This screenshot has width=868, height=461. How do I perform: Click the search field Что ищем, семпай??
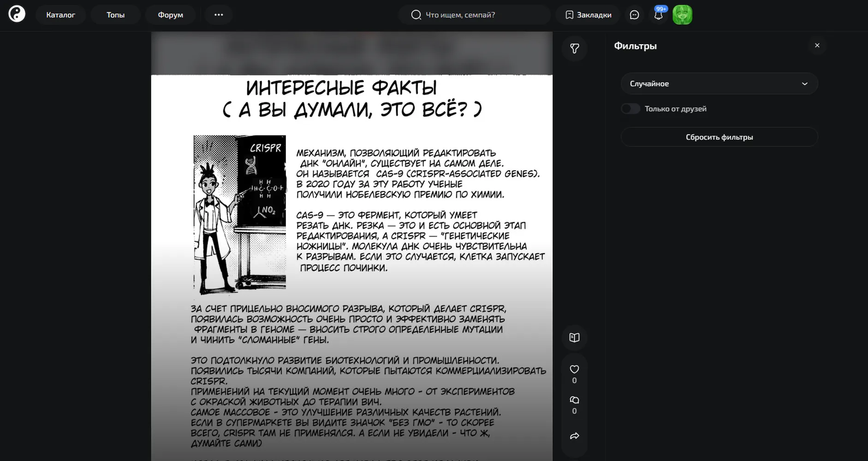tap(475, 15)
